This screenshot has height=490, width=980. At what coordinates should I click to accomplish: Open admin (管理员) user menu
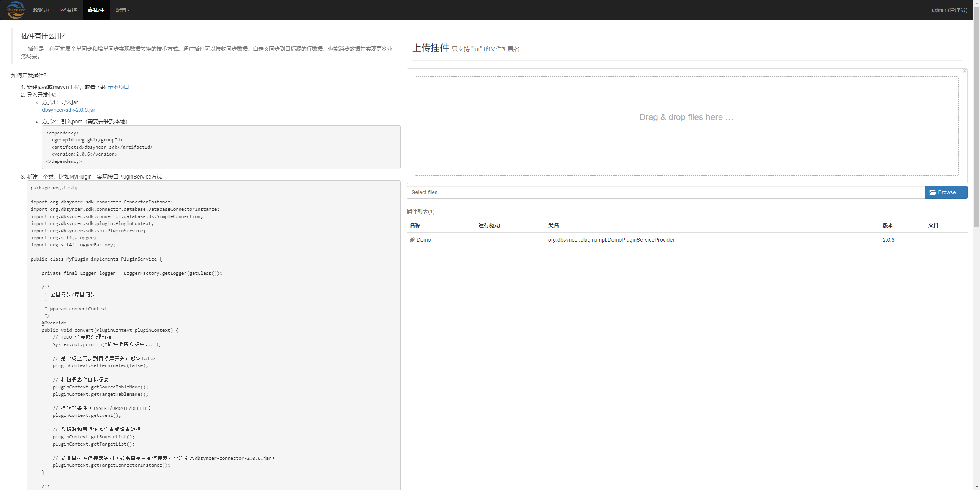pos(949,10)
